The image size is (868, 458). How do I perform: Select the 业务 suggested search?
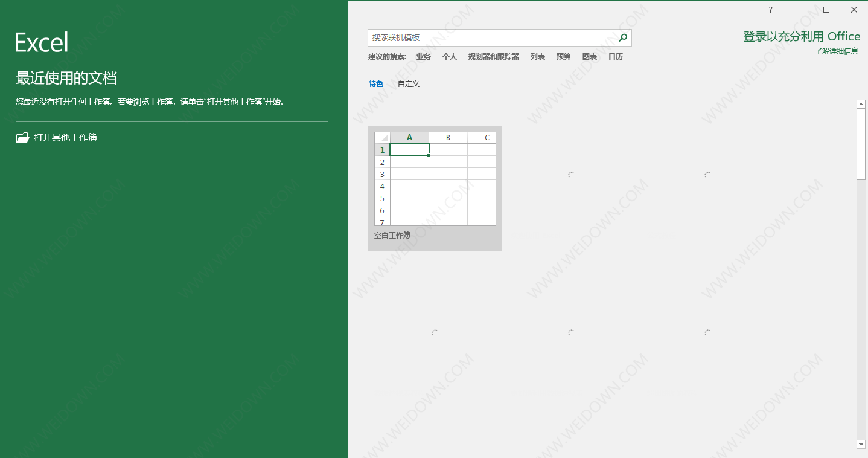point(424,57)
